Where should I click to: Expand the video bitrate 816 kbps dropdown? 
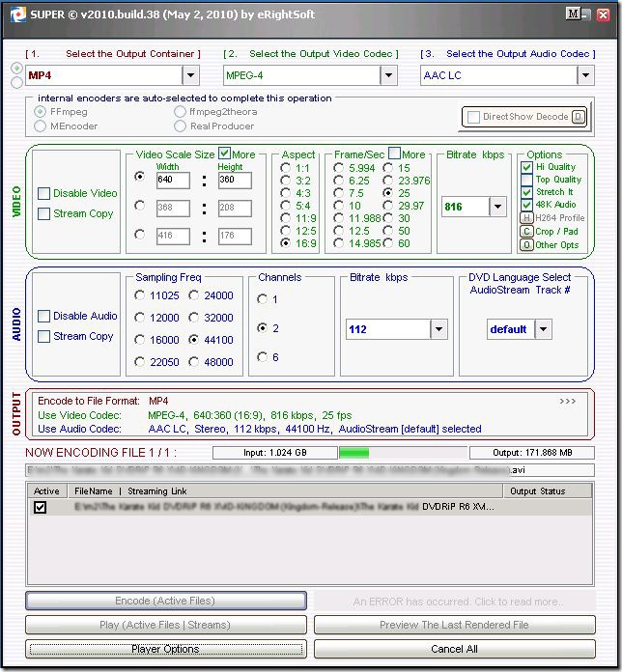(497, 207)
